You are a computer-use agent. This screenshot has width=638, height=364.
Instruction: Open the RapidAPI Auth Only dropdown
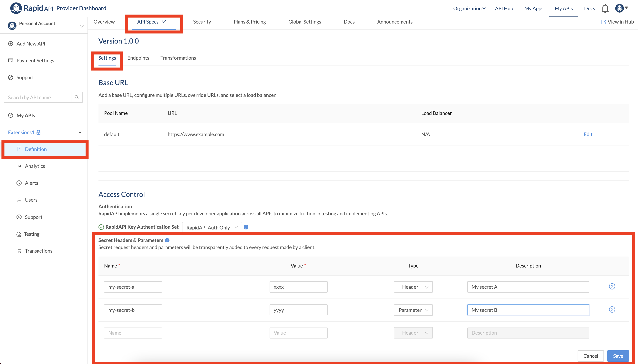point(211,227)
